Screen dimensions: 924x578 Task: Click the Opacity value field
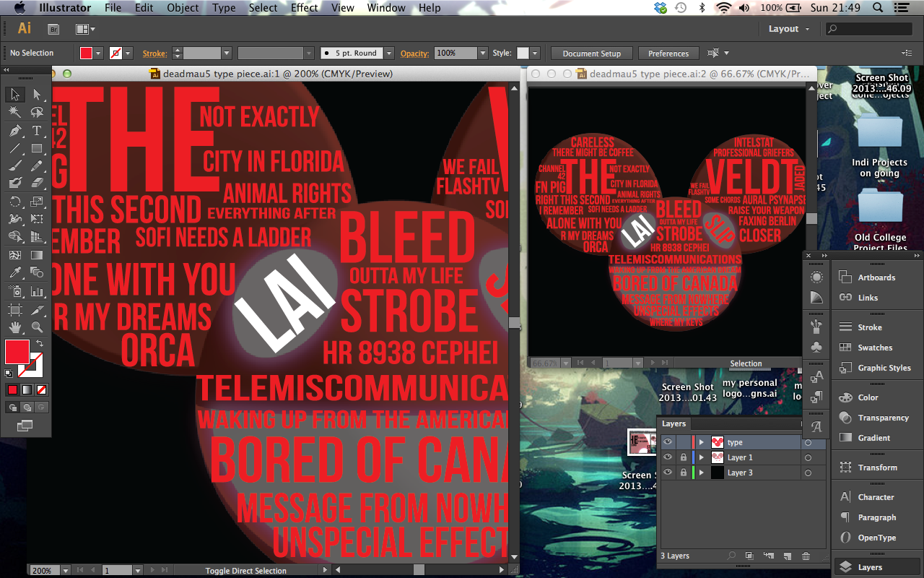[456, 53]
